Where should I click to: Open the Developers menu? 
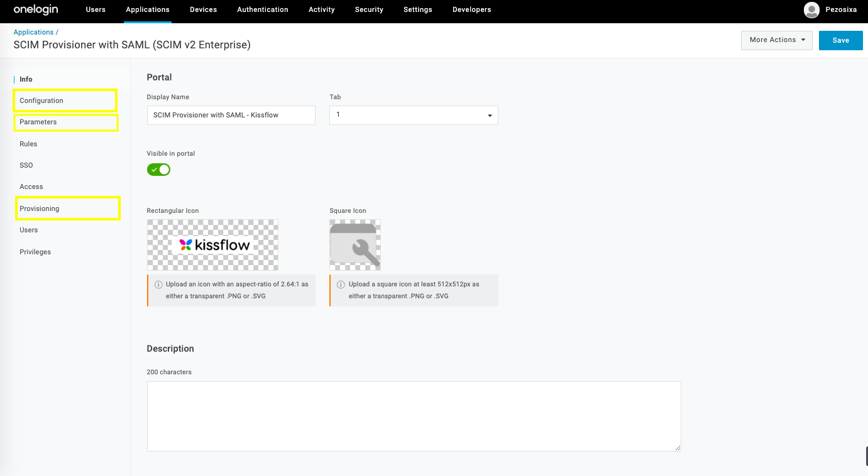click(x=472, y=9)
